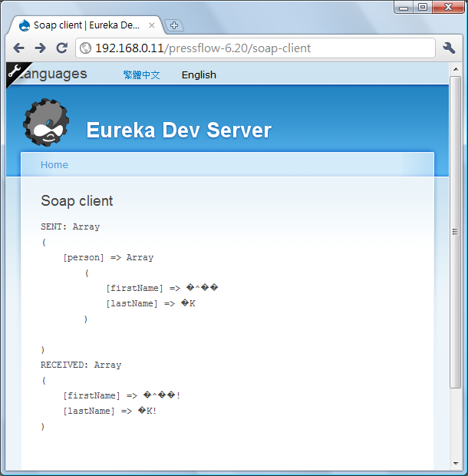Select the Soap client browser tab
This screenshot has width=468, height=476.
(x=84, y=25)
